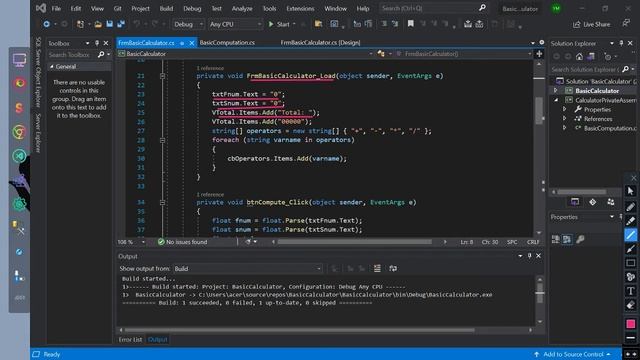Image resolution: width=640 pixels, height=360 pixels.
Task: Collapse the btnCompute_Click method fold
Action: pyautogui.click(x=162, y=202)
